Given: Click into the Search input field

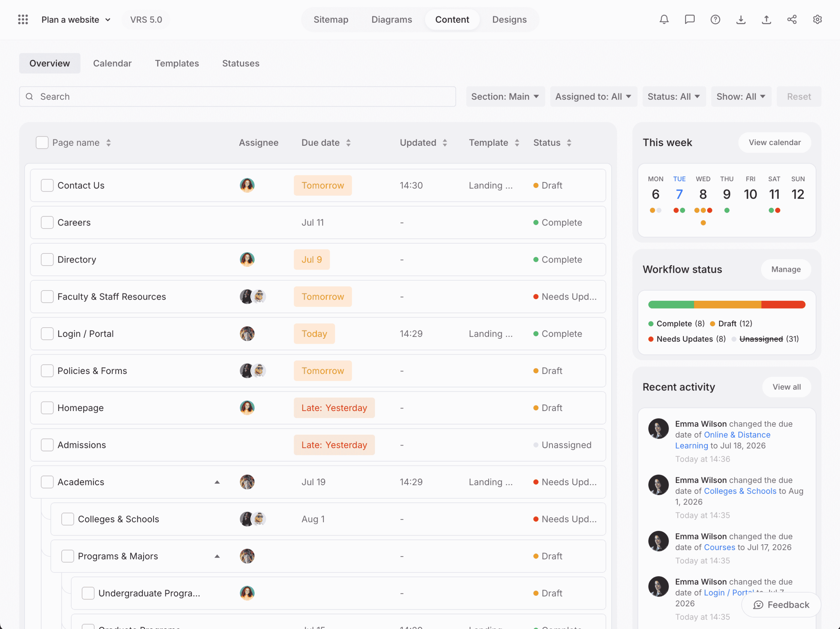Looking at the screenshot, I should coord(237,97).
